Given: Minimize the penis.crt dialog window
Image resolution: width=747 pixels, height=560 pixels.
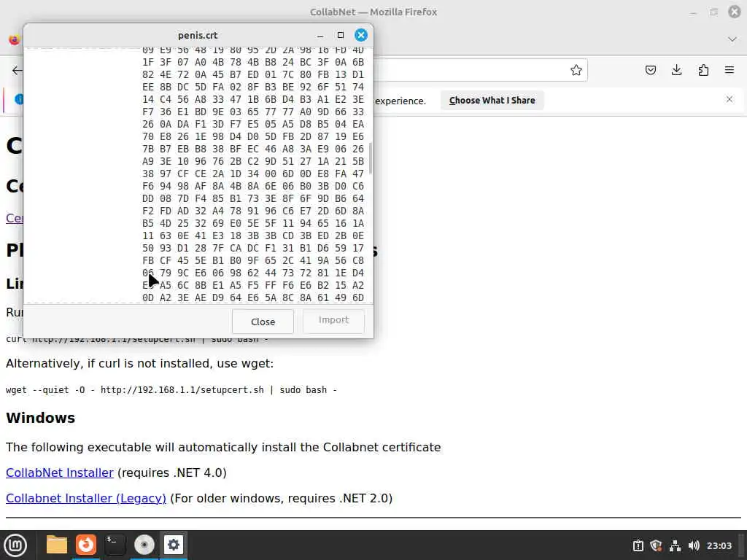Looking at the screenshot, I should pyautogui.click(x=320, y=36).
